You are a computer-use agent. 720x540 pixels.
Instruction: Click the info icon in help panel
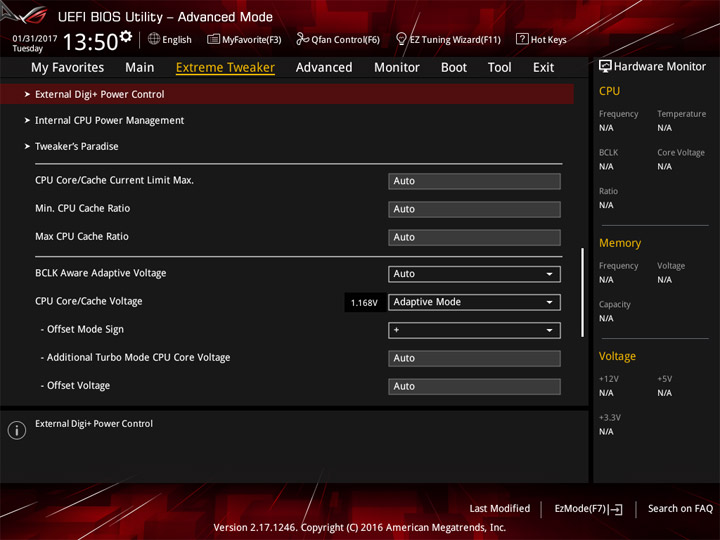click(17, 430)
